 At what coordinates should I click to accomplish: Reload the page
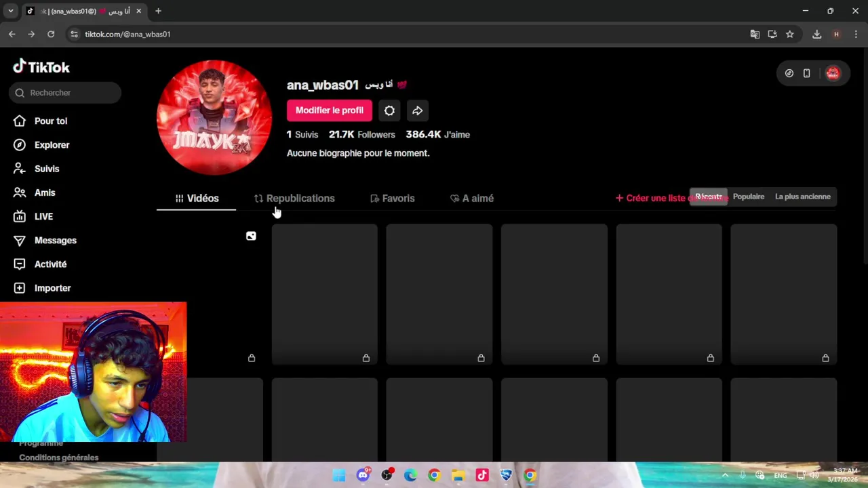pyautogui.click(x=51, y=34)
